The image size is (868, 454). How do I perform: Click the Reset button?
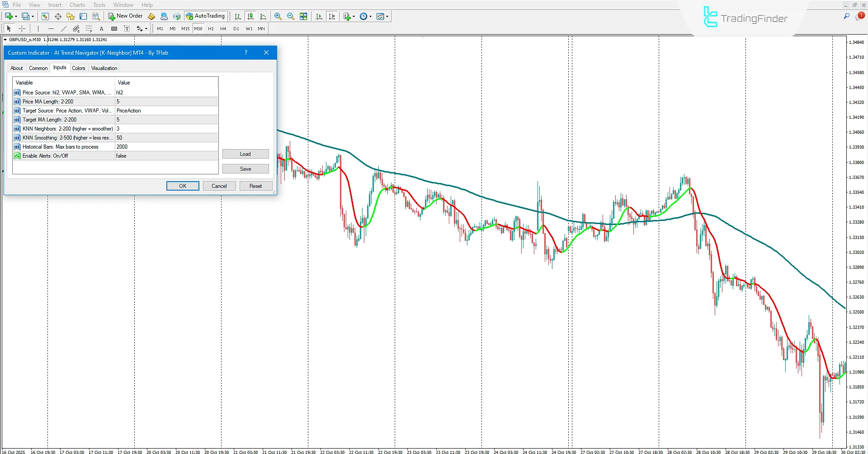click(256, 186)
